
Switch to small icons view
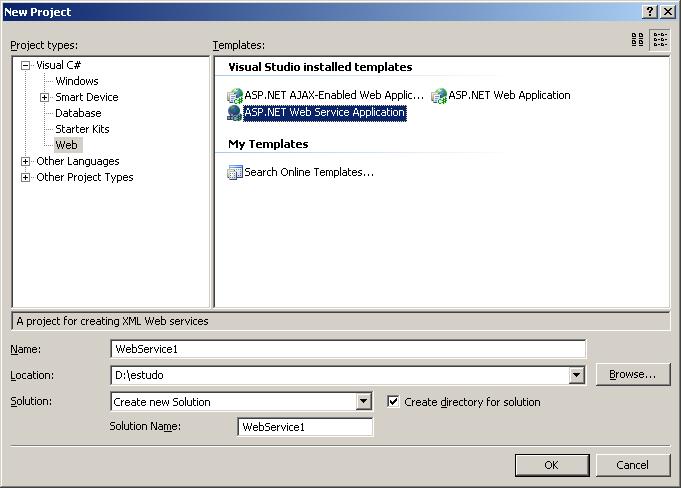(660, 40)
